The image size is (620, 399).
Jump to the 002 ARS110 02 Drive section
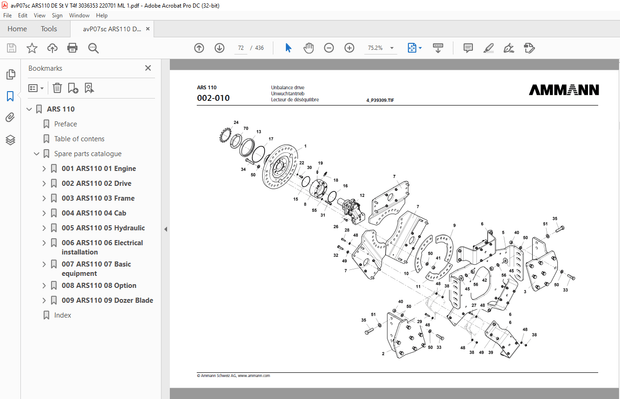[x=96, y=183]
